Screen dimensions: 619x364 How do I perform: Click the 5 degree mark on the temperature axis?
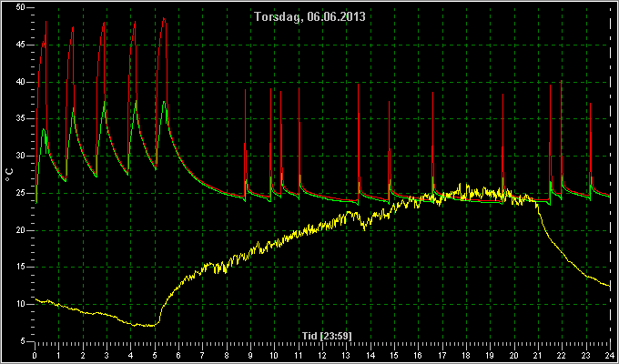click(24, 341)
